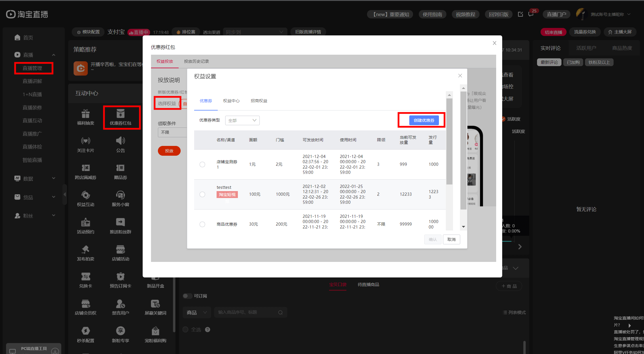The height and width of the screenshot is (354, 644).
Task: Open the 发布拍卖 gavel icon
Action: coord(85,250)
